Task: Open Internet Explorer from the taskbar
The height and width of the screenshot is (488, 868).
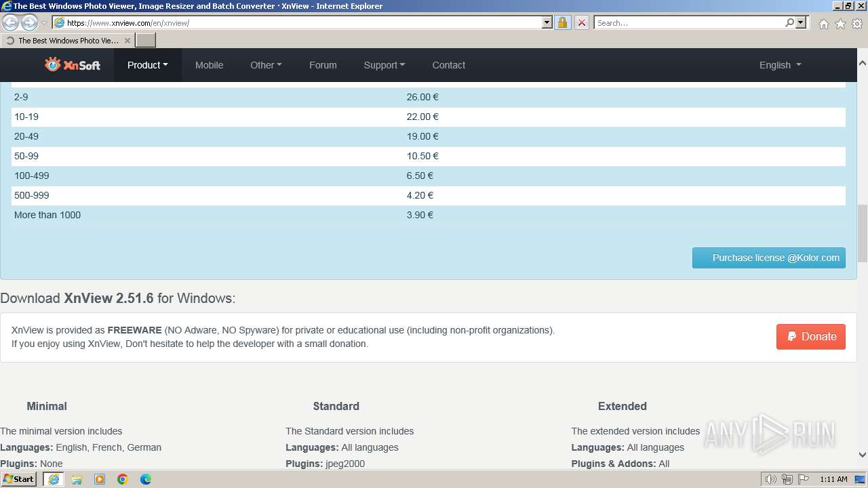Action: pyautogui.click(x=54, y=479)
